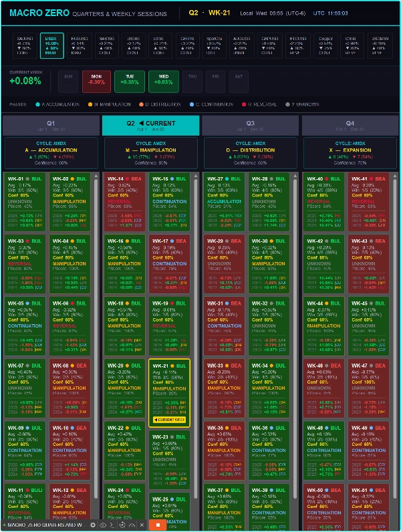Open settings gear in bottom widget bar
401x532 pixels.
93,525
